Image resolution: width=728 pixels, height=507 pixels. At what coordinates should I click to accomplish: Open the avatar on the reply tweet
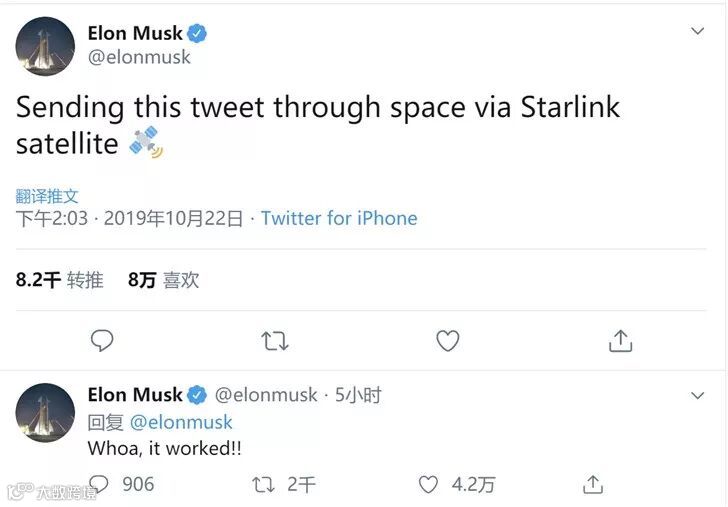click(x=45, y=412)
